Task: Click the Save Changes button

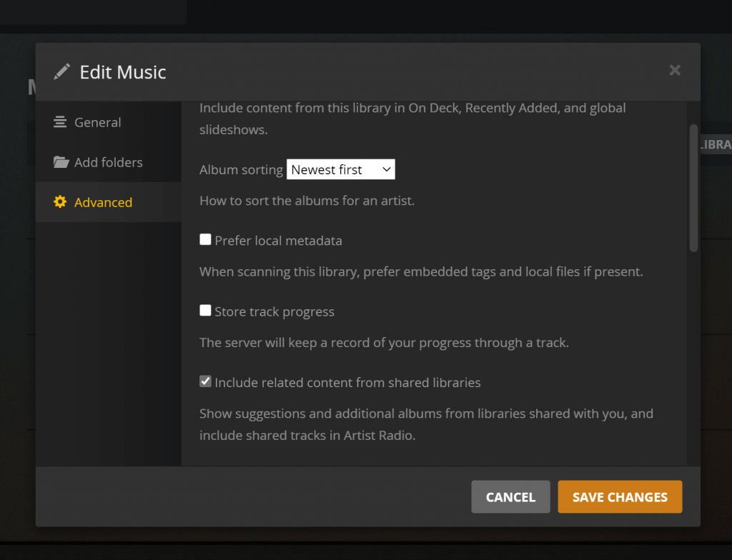Action: 620,497
